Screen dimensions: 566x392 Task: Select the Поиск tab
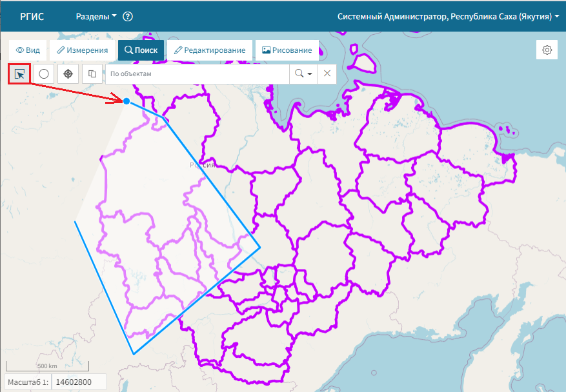[x=141, y=50]
